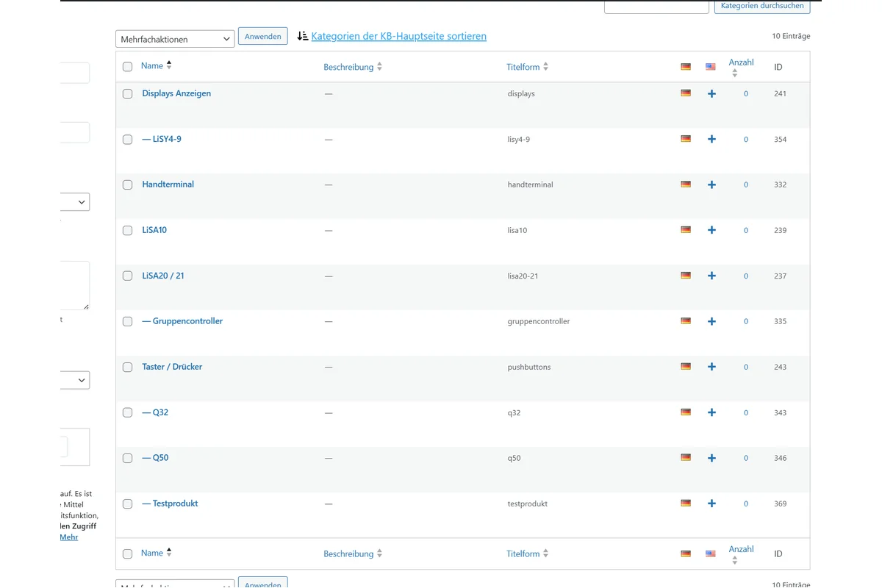Image resolution: width=882 pixels, height=588 pixels.
Task: Open the bottom Mehrfachaktionen dropdown
Action: (174, 584)
